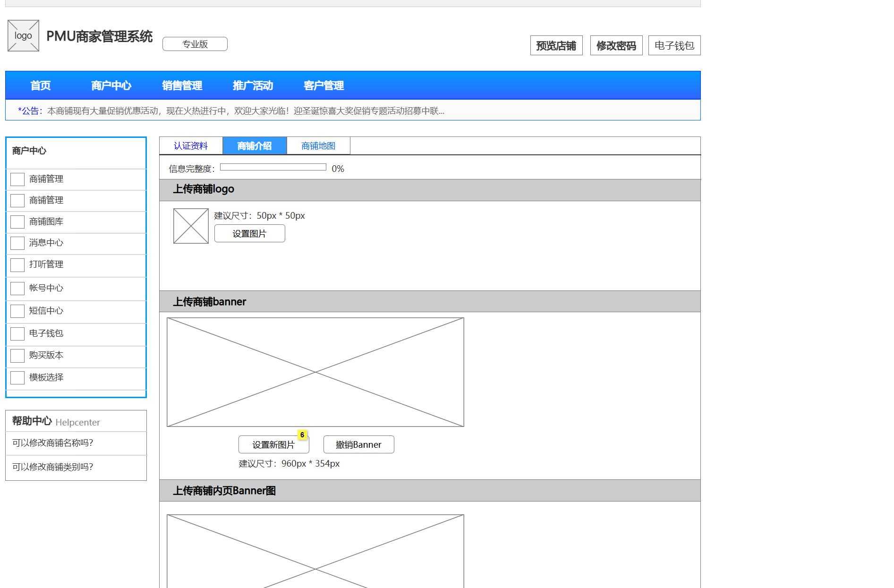Check the 模板选择 checkbox
Viewport: 894px width, 588px height.
click(x=17, y=377)
